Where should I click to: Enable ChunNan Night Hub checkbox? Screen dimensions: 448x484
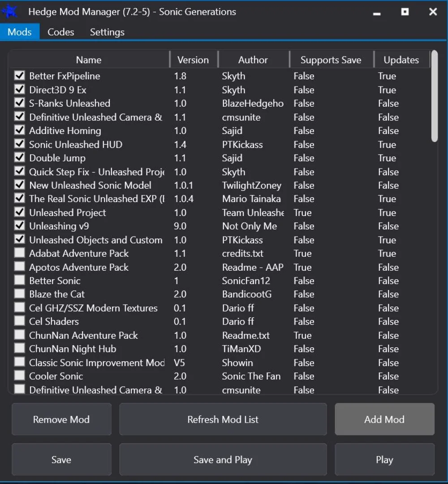tap(20, 349)
